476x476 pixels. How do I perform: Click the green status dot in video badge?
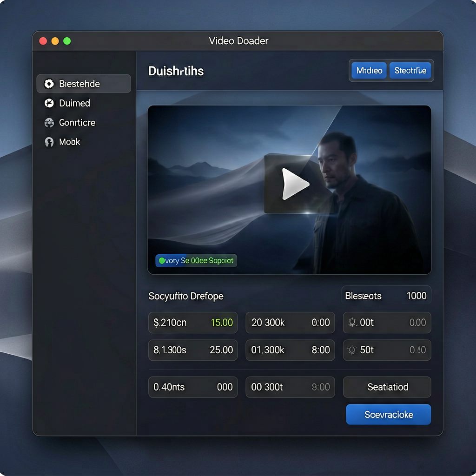tap(162, 260)
